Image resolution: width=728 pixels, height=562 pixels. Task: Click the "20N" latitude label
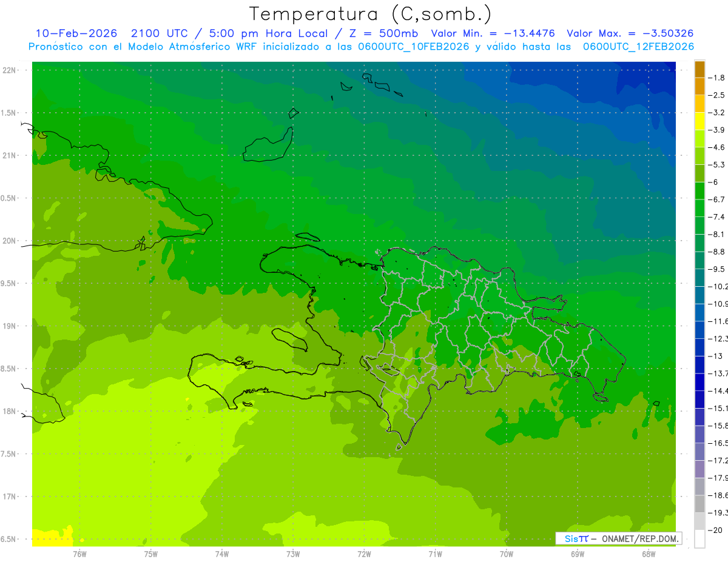10,241
